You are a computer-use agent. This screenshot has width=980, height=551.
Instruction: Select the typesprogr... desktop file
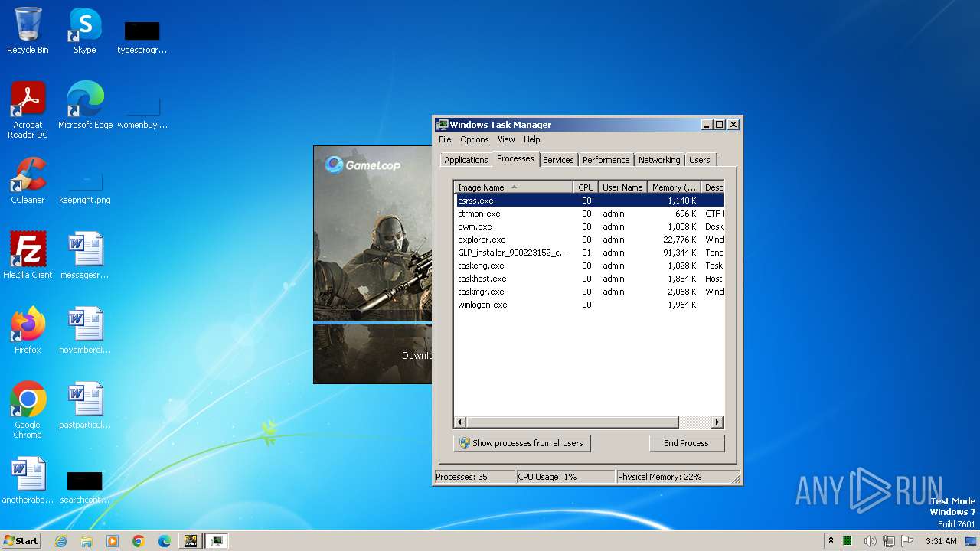point(142,37)
